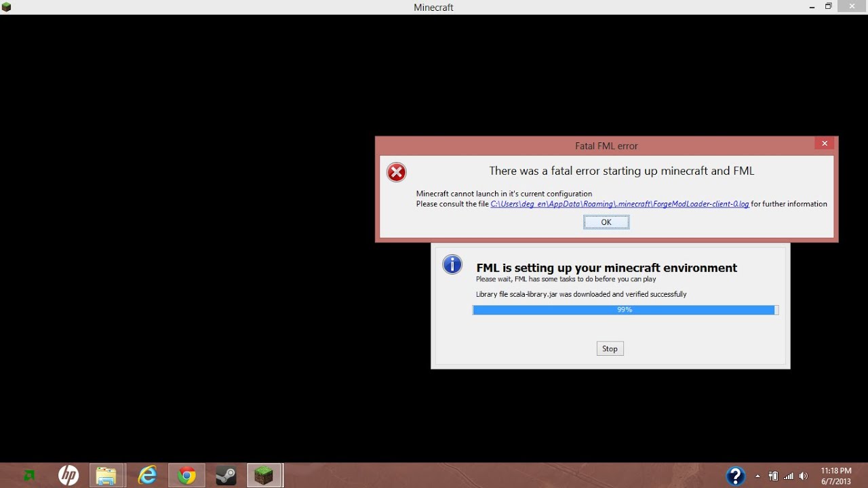
Task: Click "Minecraft cannot launch in it's current configuration" text
Action: [x=504, y=194]
